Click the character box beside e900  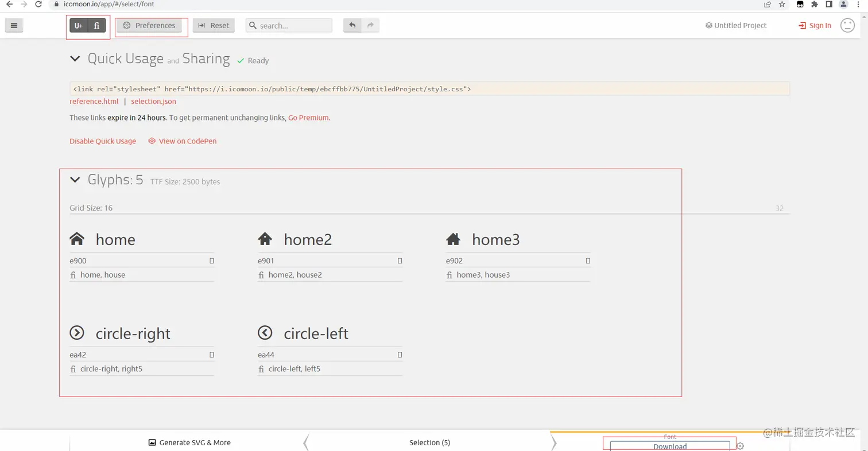pos(212,261)
